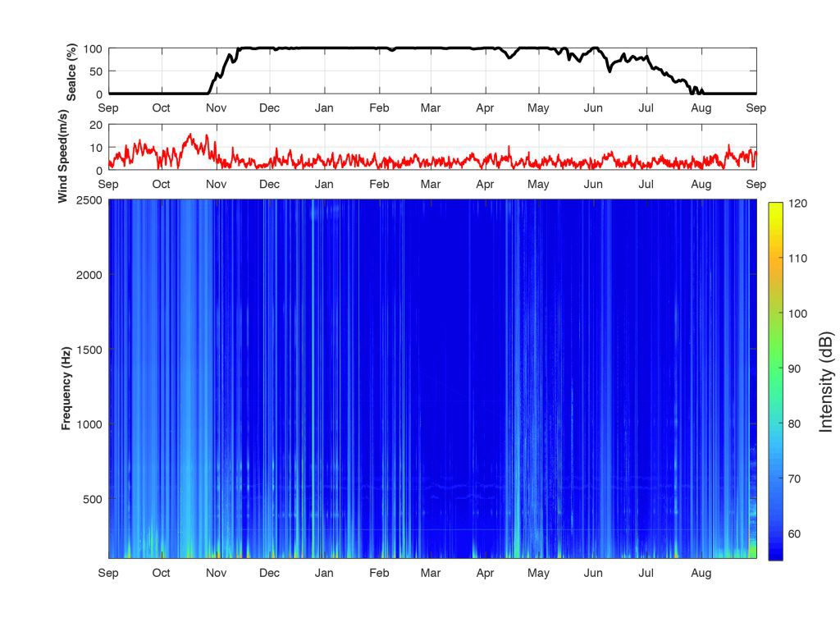The image size is (840, 627).
Task: Click the 100 tick on the sea ice axis
Action: [x=94, y=49]
